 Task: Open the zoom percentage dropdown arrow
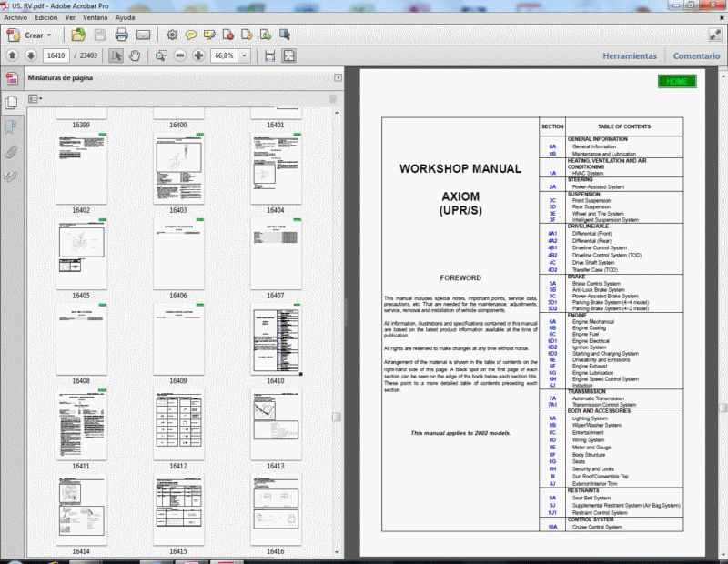pos(244,55)
